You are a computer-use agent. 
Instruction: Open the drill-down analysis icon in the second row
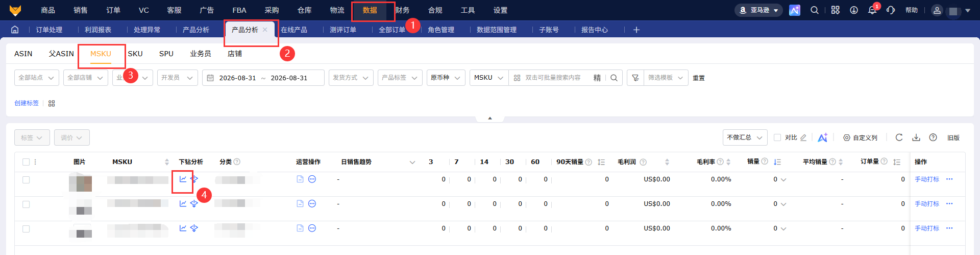click(x=194, y=204)
